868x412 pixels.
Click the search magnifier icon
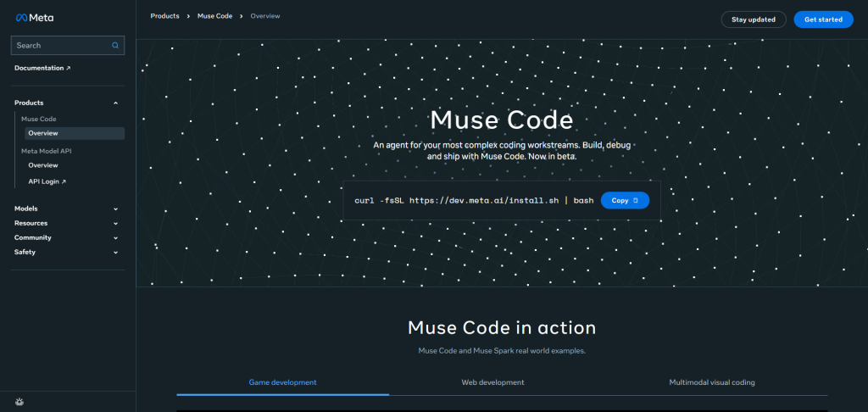click(x=115, y=46)
